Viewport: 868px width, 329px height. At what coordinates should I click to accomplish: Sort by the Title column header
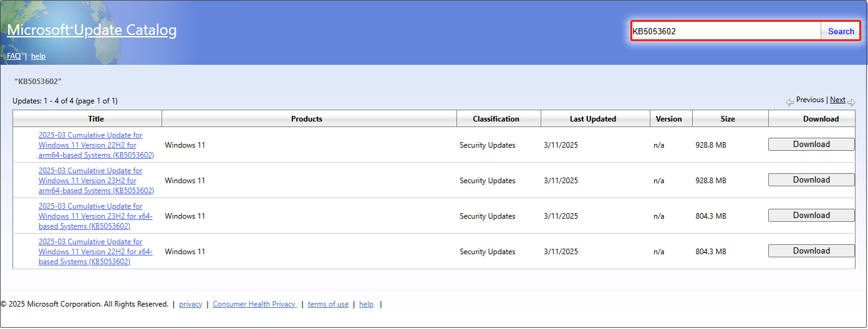pyautogui.click(x=87, y=118)
